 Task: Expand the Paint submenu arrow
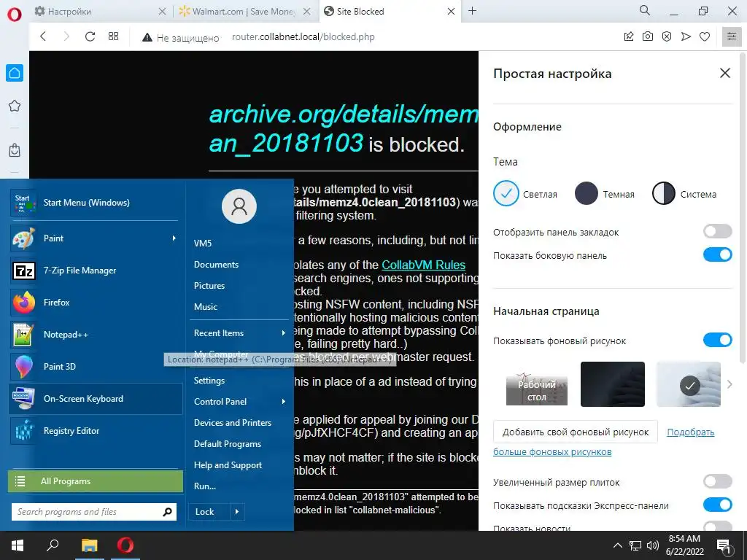(x=174, y=238)
